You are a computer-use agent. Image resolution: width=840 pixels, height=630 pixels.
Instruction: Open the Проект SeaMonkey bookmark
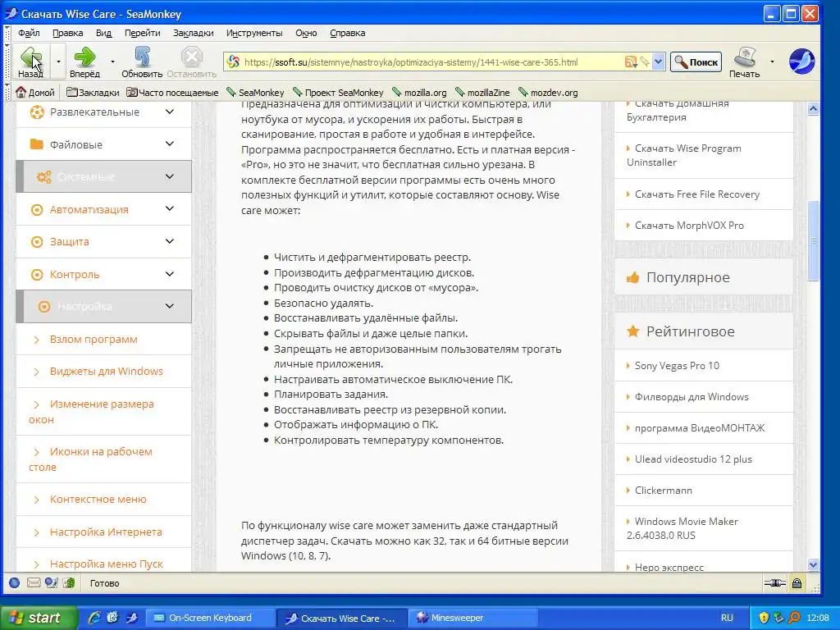[x=338, y=93]
